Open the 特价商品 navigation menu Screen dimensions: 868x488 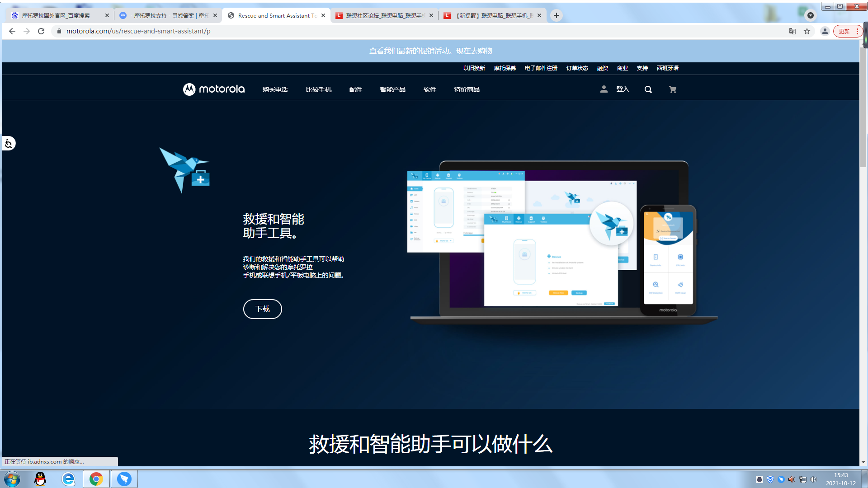click(x=467, y=89)
